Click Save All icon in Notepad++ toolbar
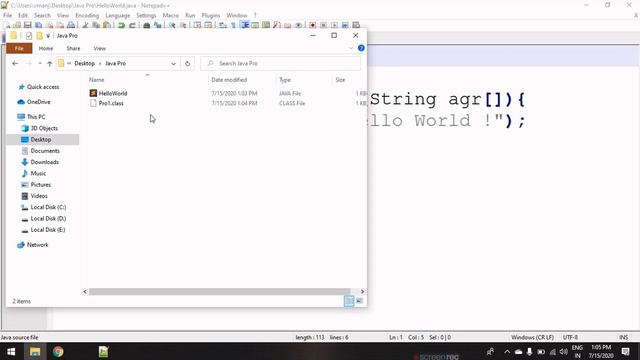This screenshot has width=640, height=360. click(39, 25)
